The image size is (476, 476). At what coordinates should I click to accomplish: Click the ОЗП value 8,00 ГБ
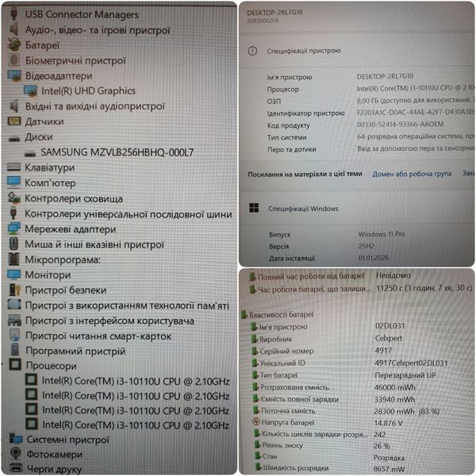click(368, 101)
